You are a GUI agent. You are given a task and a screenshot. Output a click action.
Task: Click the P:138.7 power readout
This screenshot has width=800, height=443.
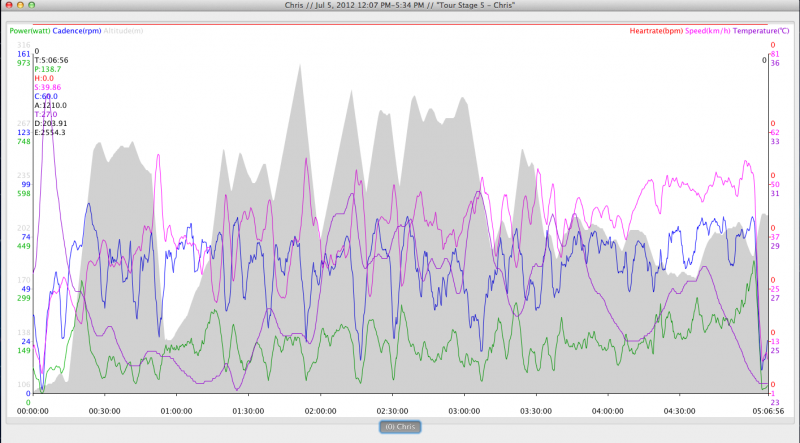47,68
